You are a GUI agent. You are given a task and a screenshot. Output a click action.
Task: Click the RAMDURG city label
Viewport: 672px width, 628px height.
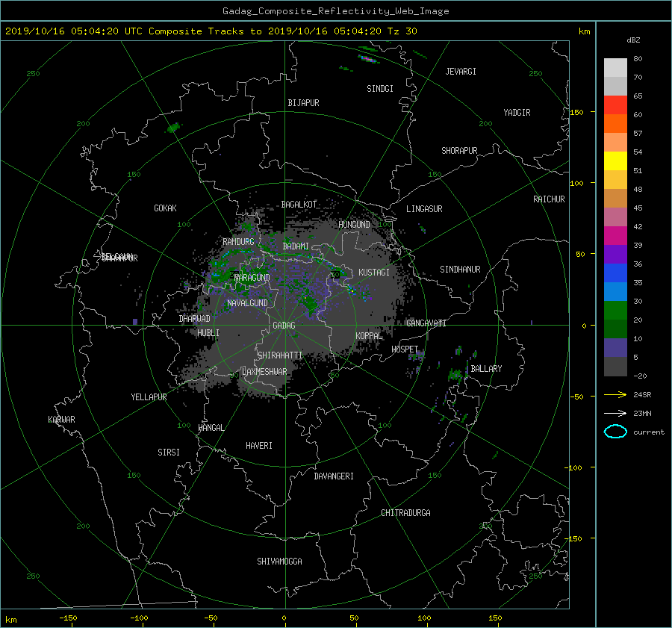click(238, 242)
